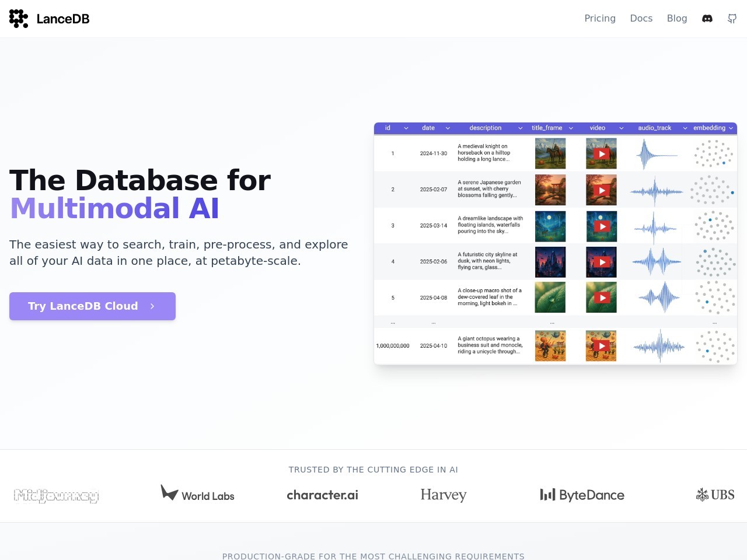747x560 pixels.
Task: Click the embedding dot plot in row 2
Action: [712, 190]
